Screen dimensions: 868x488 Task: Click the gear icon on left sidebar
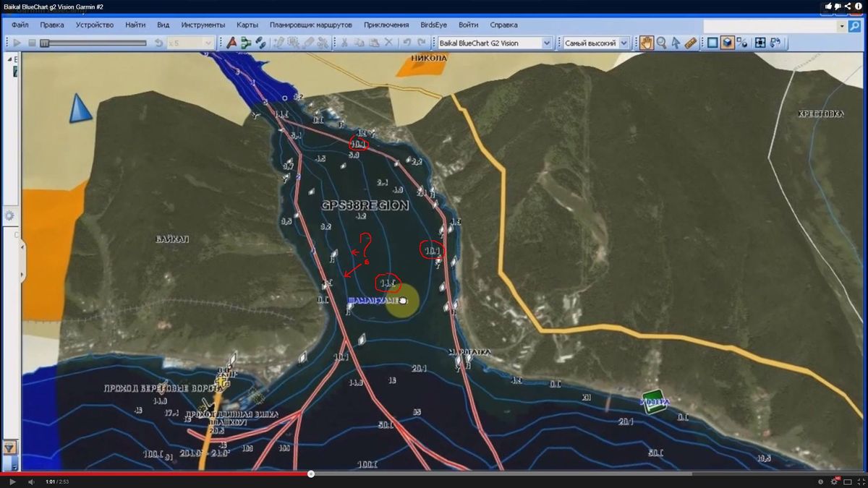coord(10,215)
